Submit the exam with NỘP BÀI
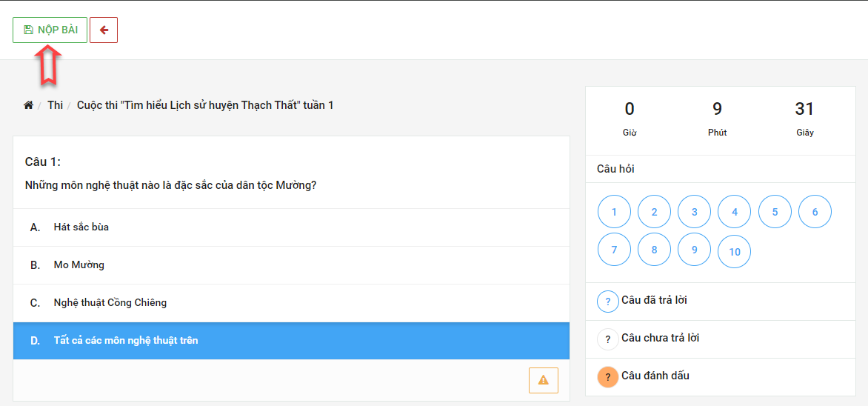This screenshot has height=406, width=868. tap(50, 30)
